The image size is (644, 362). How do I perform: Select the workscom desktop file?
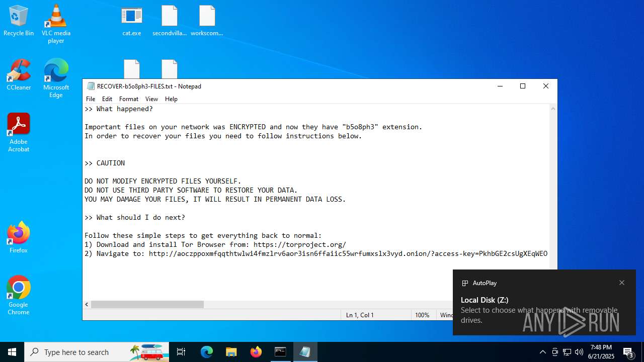(207, 21)
